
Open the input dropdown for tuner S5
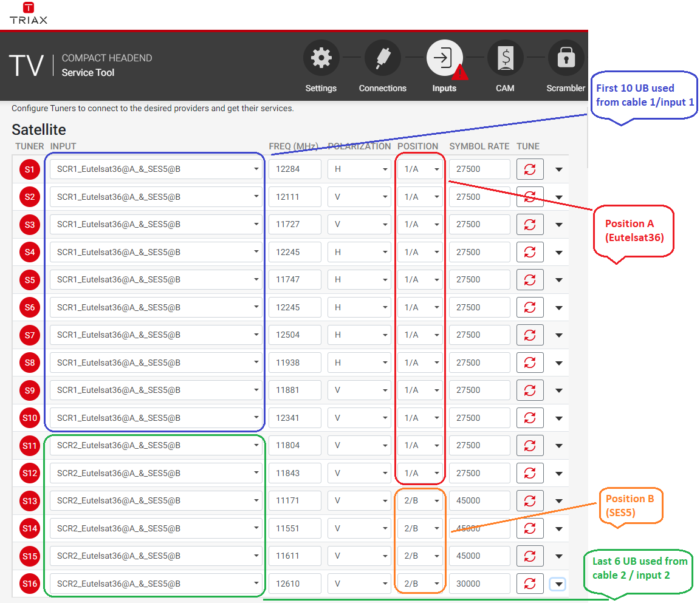pos(156,280)
